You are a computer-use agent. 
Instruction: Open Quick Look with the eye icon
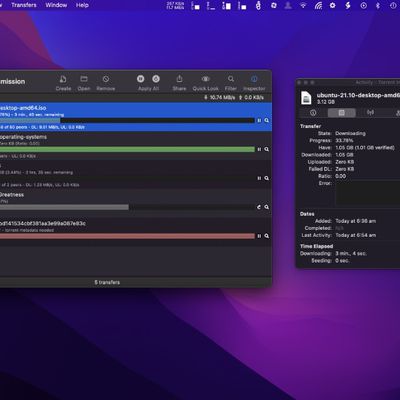205,79
